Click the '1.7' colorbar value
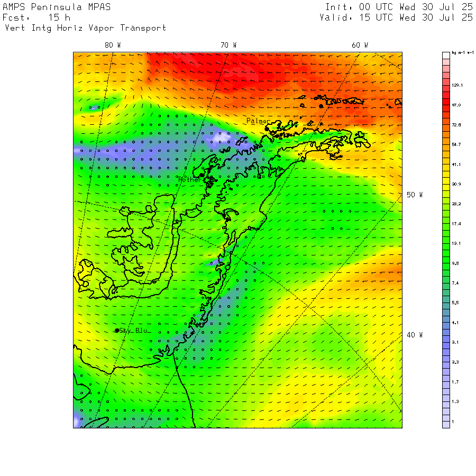Image resolution: width=476 pixels, height=476 pixels. [x=455, y=382]
